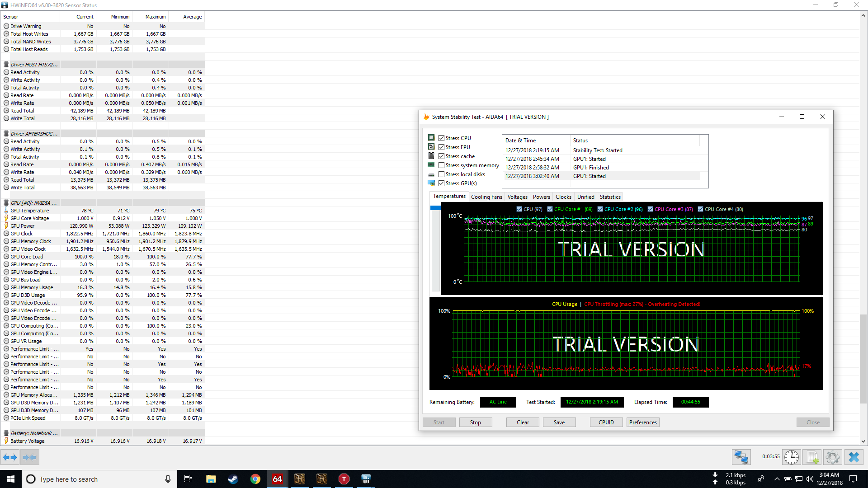This screenshot has height=488, width=868.
Task: Click the HWiNFO scrollbar up arrow
Action: (863, 15)
